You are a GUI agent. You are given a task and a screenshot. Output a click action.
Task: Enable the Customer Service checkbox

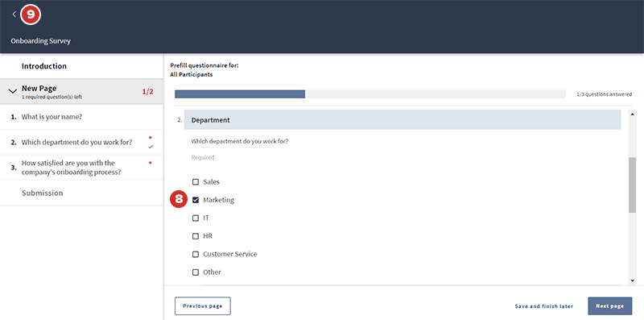(x=196, y=254)
